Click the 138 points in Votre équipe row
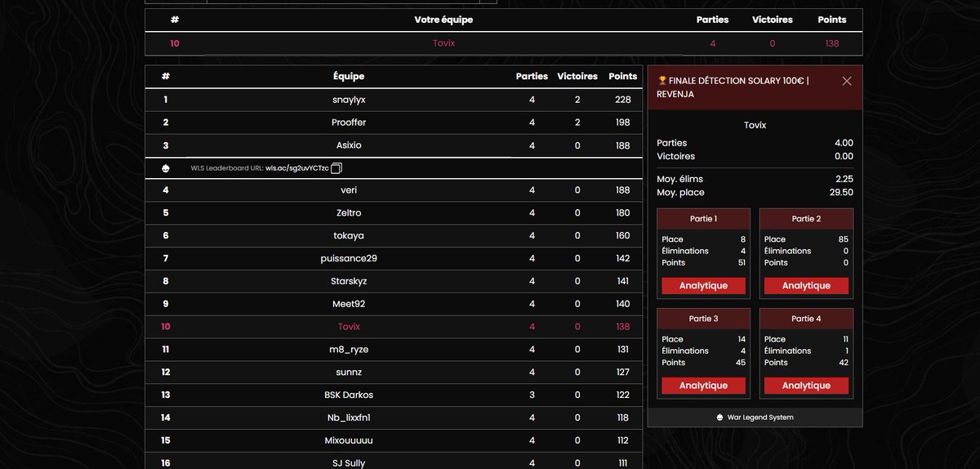980x469 pixels. click(832, 43)
